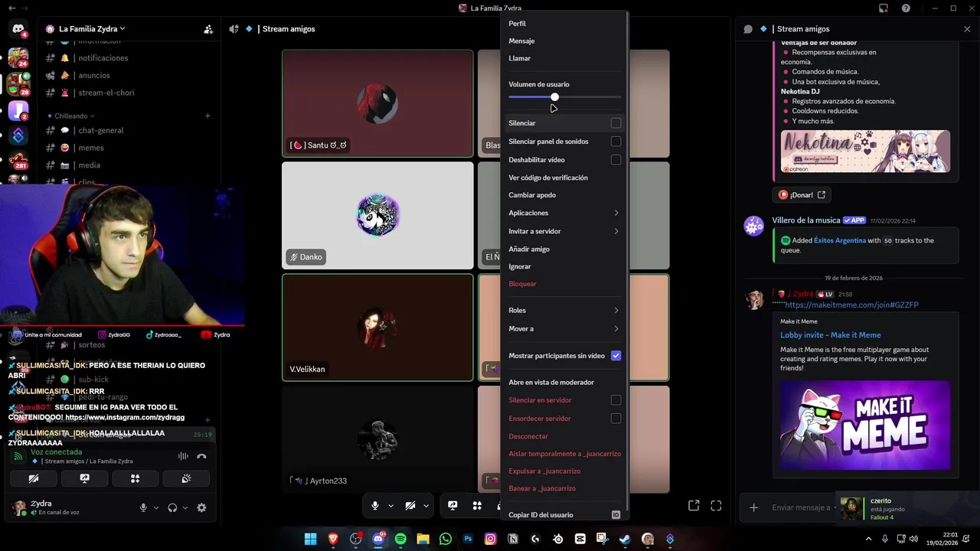Mute microphone in the Zydra user panel
980x551 pixels.
(143, 507)
